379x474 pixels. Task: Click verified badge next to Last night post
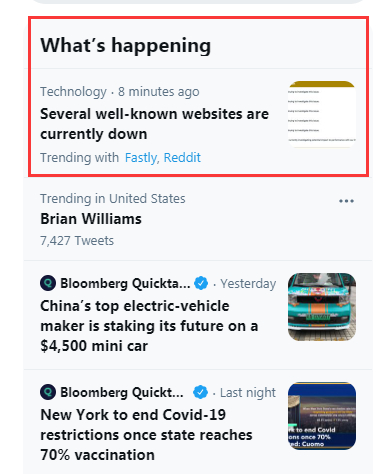pyautogui.click(x=200, y=392)
